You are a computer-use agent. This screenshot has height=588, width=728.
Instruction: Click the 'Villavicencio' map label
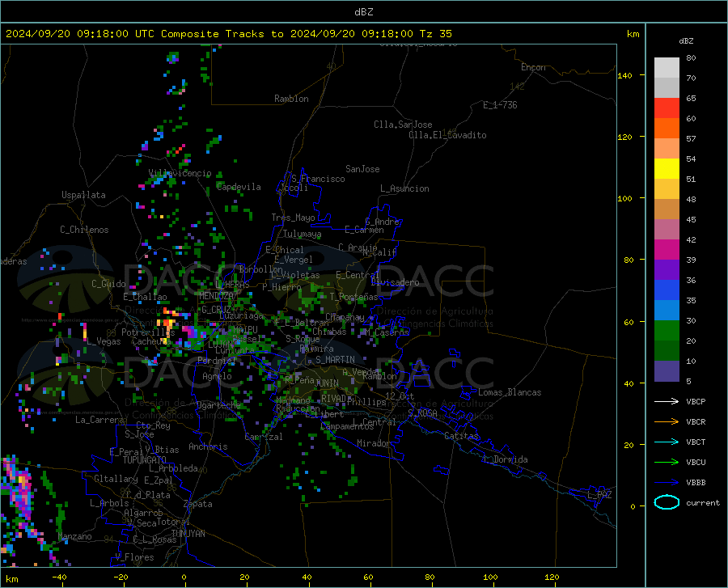pyautogui.click(x=180, y=173)
